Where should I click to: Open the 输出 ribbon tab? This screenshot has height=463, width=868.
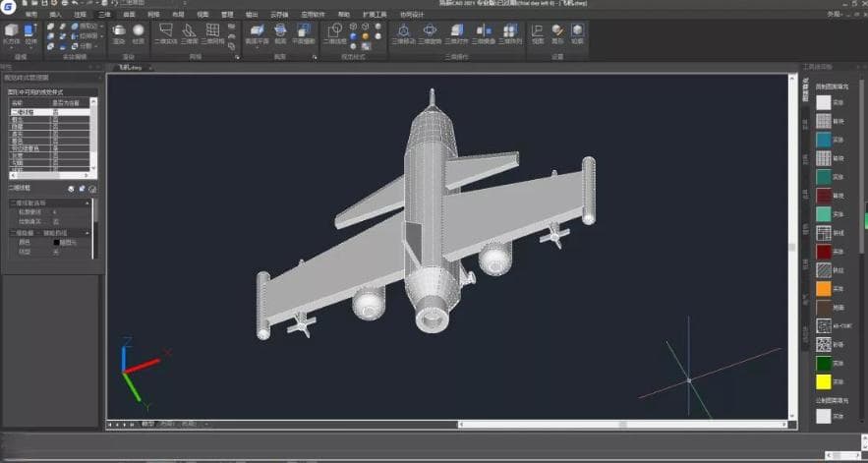click(252, 15)
